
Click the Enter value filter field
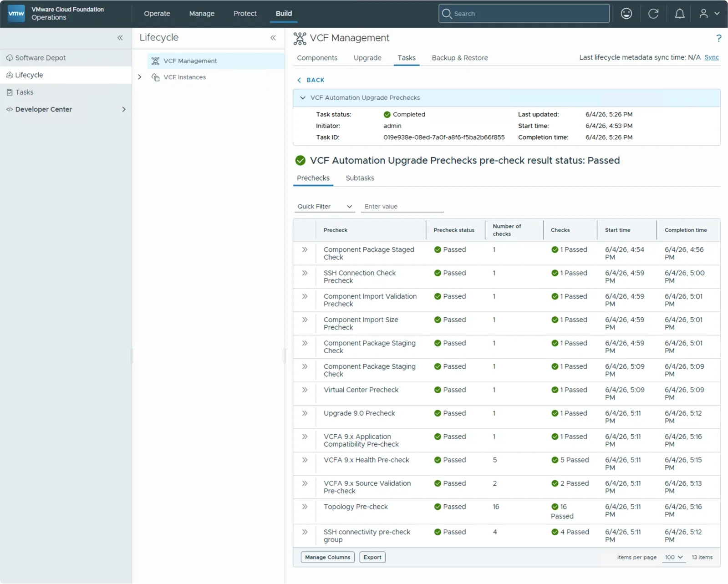coord(402,207)
